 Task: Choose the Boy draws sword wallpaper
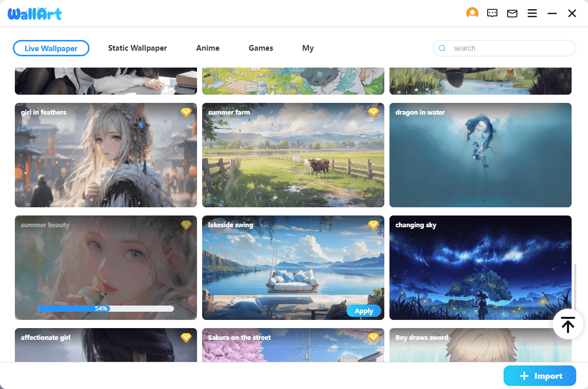coord(481,345)
